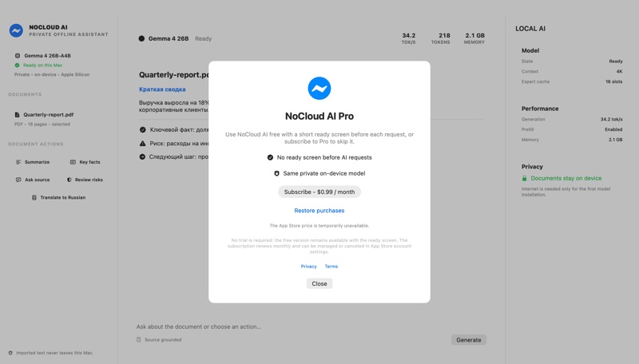
Task: Click the 2.1 GB MEMORY stat
Action: (474, 38)
